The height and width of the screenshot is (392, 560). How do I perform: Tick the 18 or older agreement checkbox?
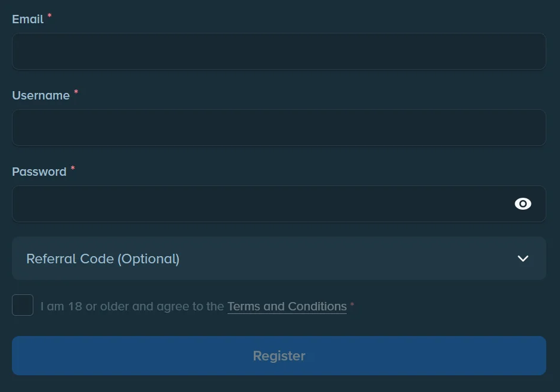(23, 305)
